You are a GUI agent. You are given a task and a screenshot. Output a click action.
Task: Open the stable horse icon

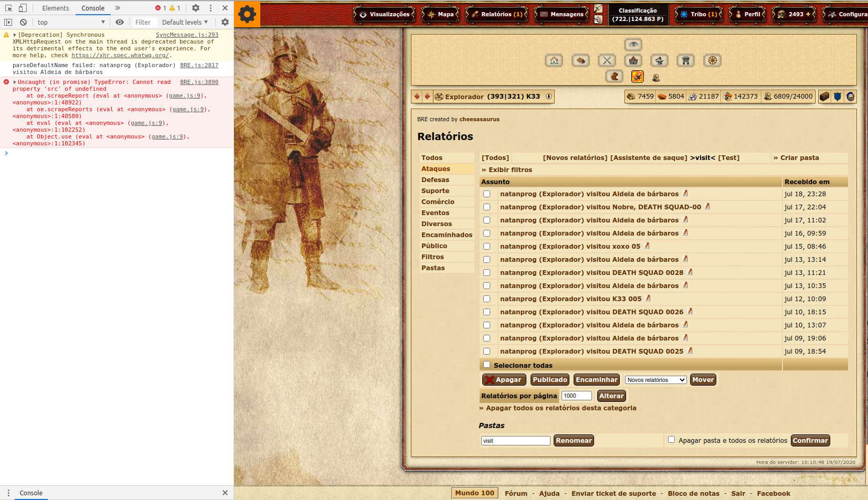615,77
